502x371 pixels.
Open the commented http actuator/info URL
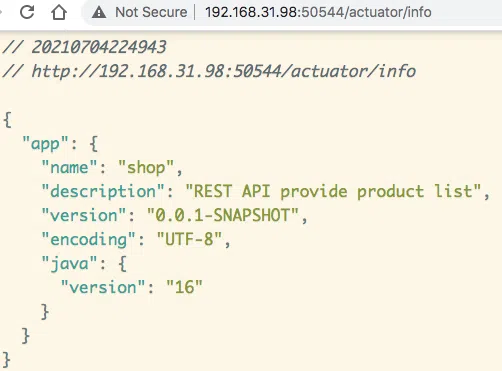pyautogui.click(x=223, y=71)
